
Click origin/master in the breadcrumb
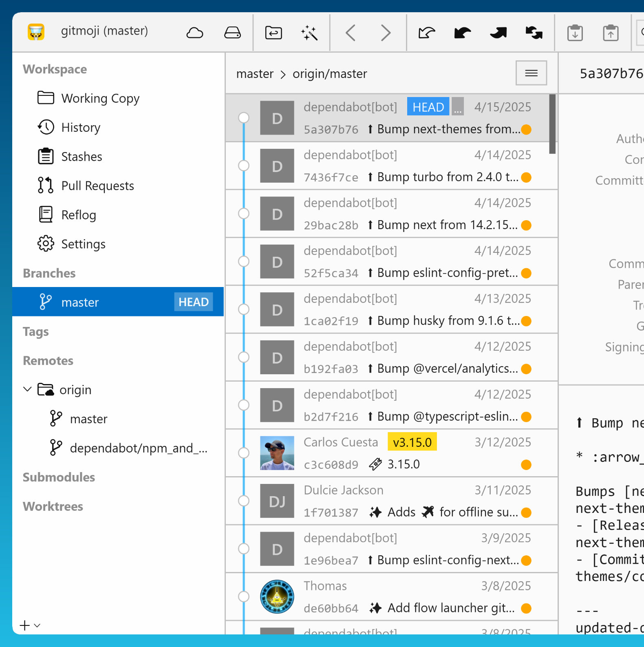click(x=330, y=74)
